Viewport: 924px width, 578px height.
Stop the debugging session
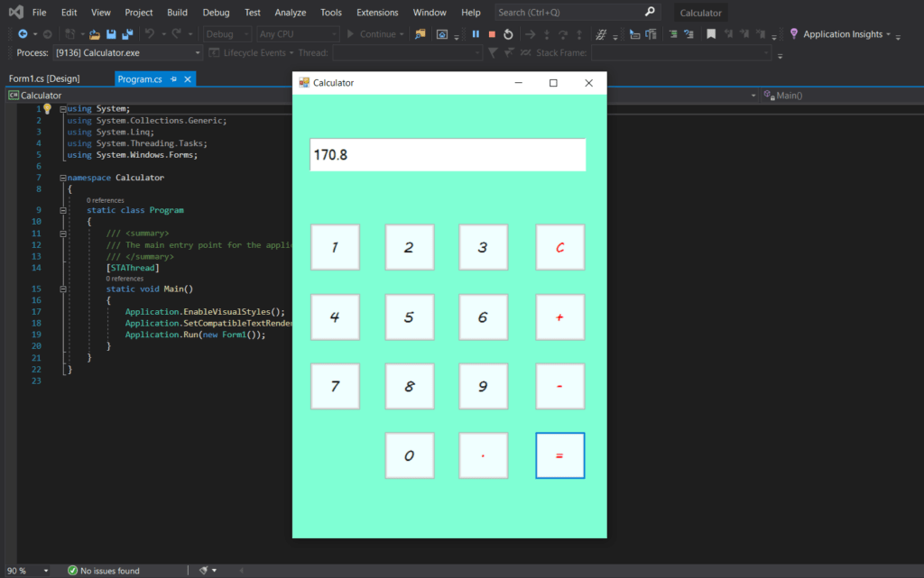pyautogui.click(x=491, y=34)
